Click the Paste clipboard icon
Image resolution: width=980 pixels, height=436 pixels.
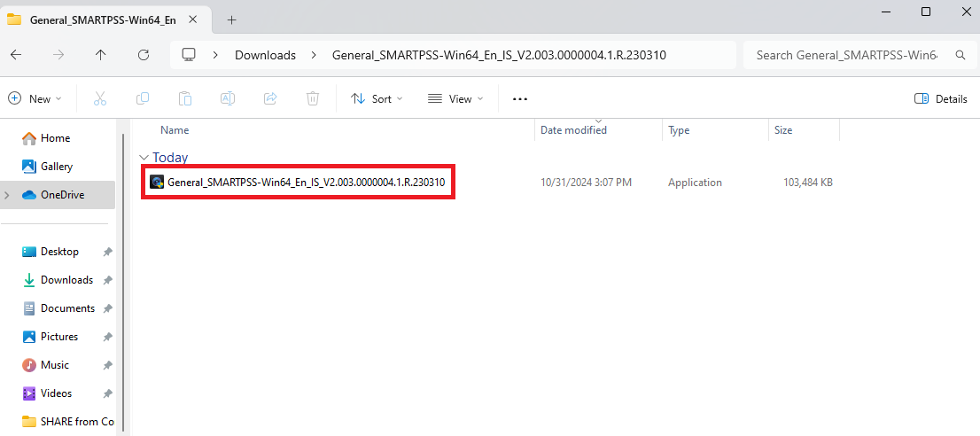tap(185, 98)
